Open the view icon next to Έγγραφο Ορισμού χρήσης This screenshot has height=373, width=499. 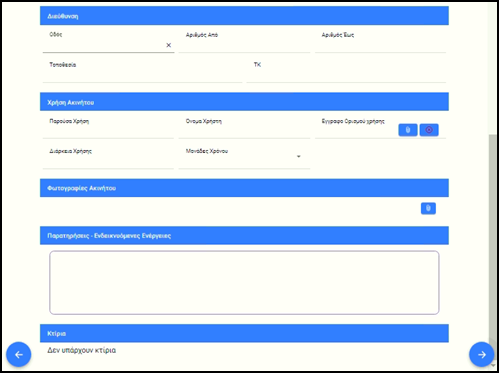(x=429, y=130)
